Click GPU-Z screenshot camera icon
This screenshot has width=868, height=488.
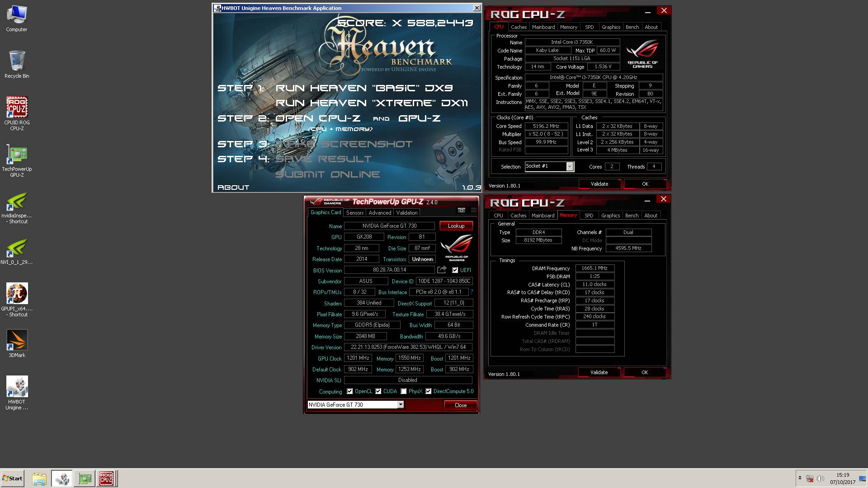(x=461, y=210)
